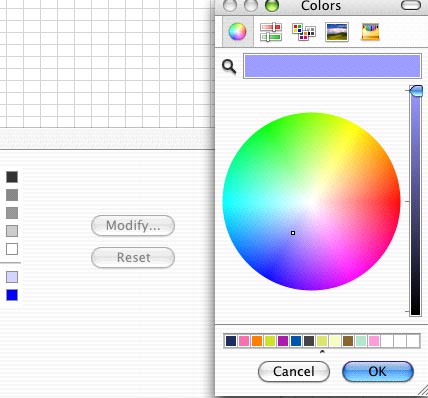Click the Reset button
The width and height of the screenshot is (428, 398).
[133, 258]
